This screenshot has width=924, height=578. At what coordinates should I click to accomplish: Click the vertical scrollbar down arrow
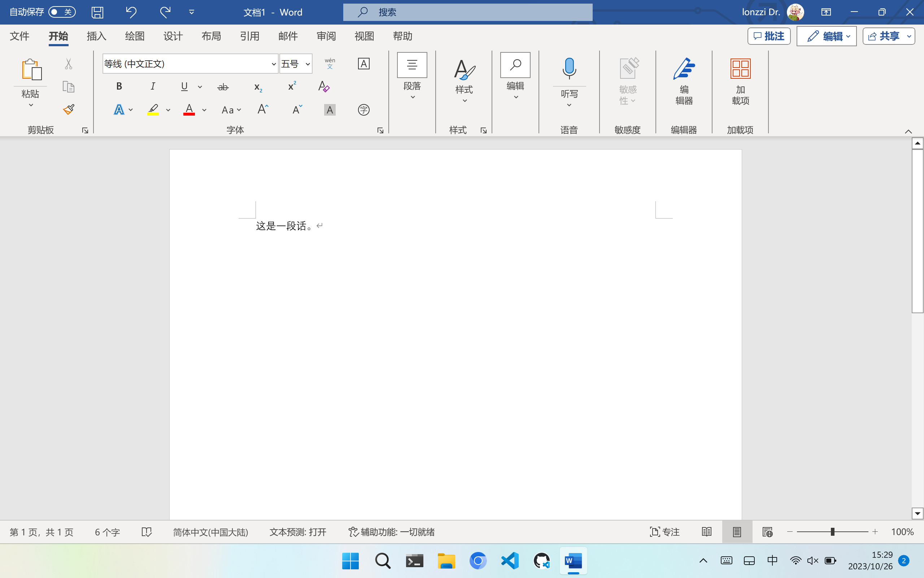(917, 513)
